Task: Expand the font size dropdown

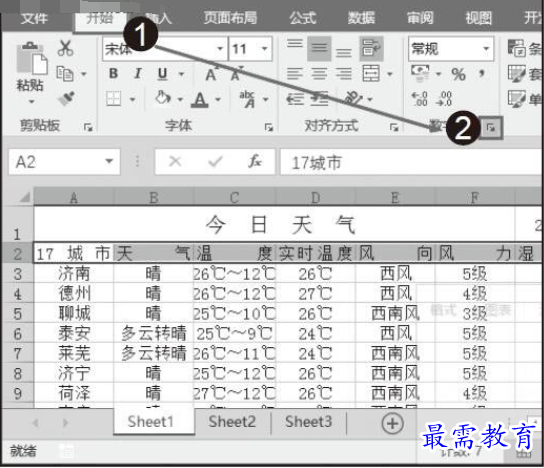Action: click(x=265, y=49)
